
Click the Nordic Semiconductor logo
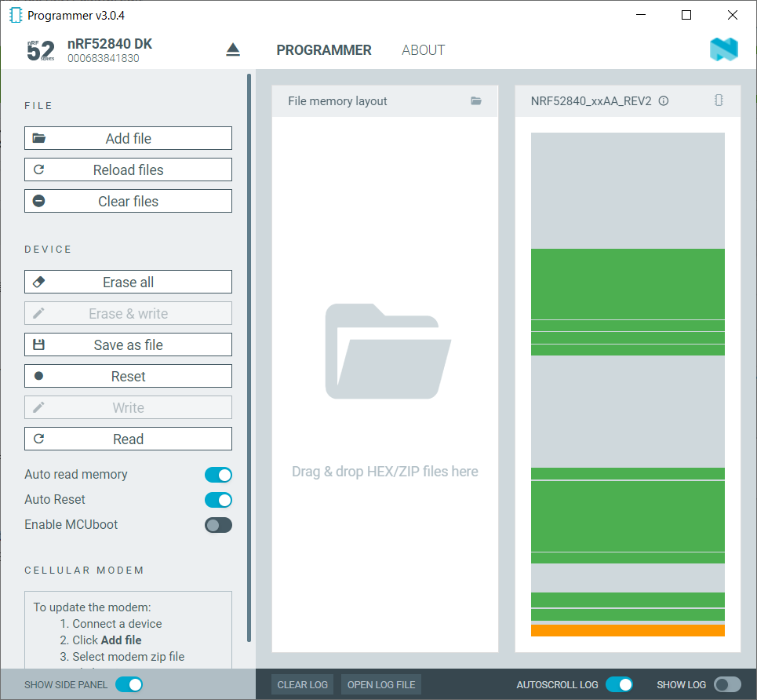tap(724, 49)
